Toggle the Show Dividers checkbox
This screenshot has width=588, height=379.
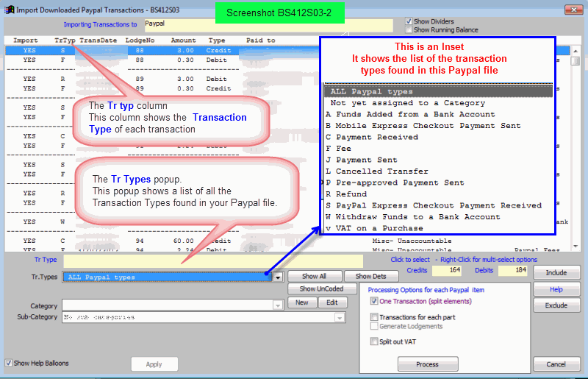pyautogui.click(x=409, y=21)
